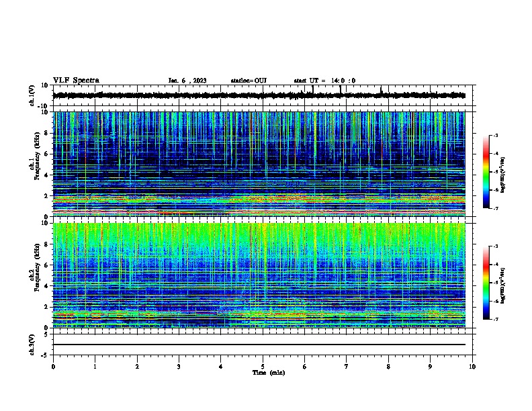Click the ch.1 color scale log(PSD) label

503,175
